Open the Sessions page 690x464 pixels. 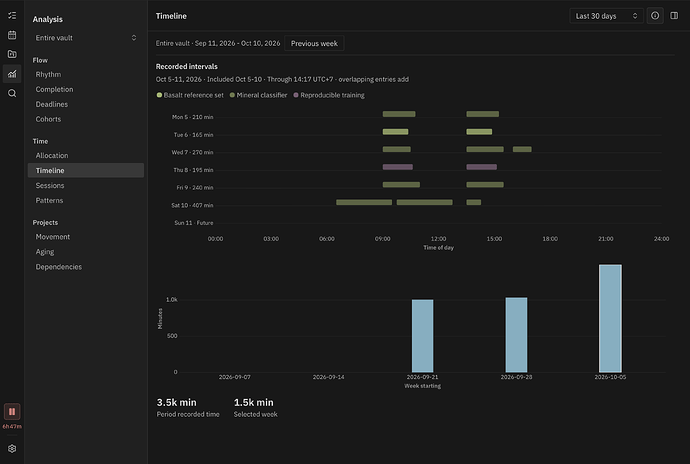86,185
